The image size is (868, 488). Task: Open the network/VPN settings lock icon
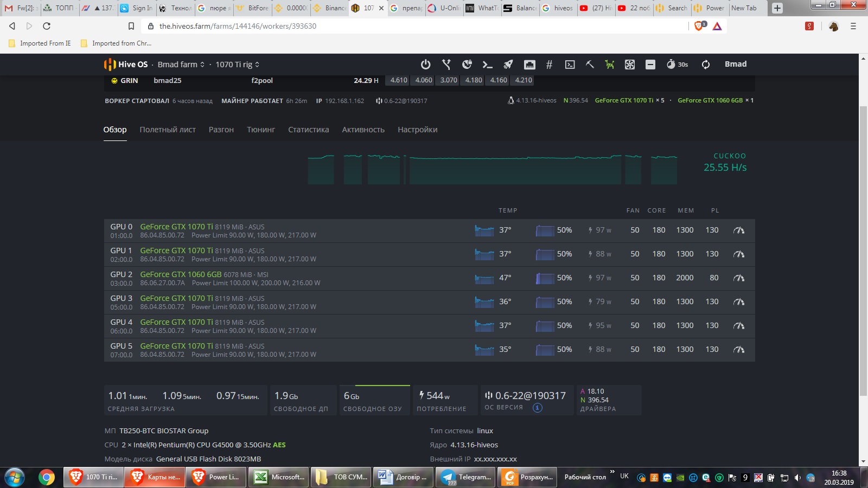467,65
